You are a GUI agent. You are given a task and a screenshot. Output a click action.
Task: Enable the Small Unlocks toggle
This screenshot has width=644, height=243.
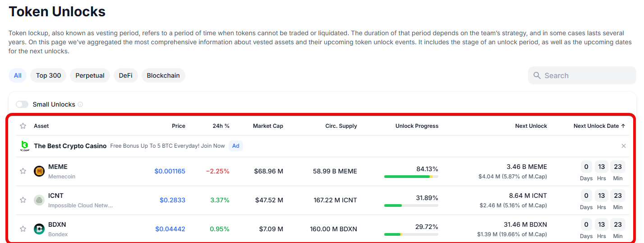click(x=22, y=104)
